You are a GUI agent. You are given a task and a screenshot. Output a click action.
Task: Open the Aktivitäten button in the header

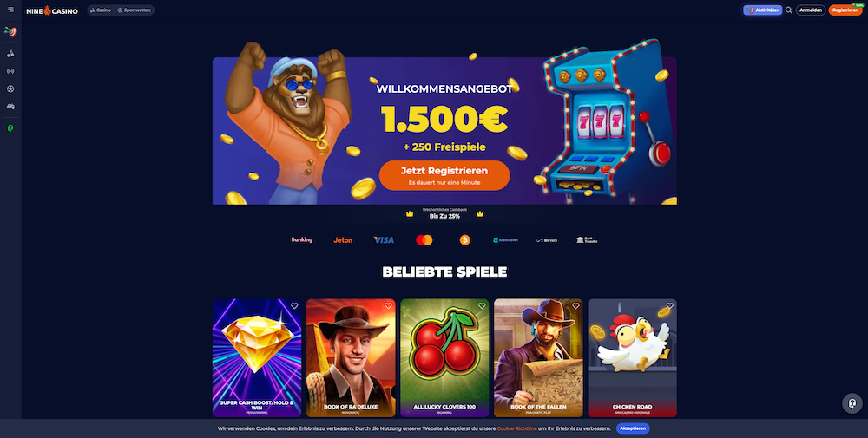(x=763, y=10)
